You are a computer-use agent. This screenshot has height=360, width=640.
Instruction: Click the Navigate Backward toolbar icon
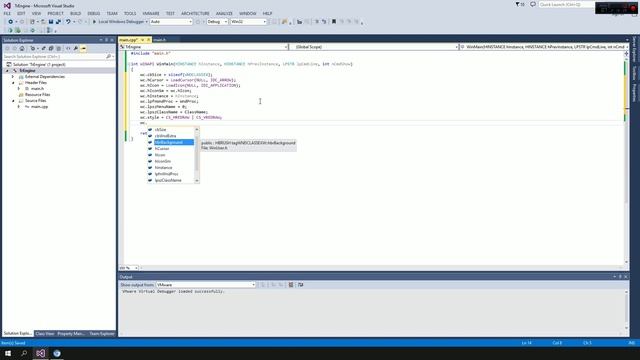tap(11, 22)
